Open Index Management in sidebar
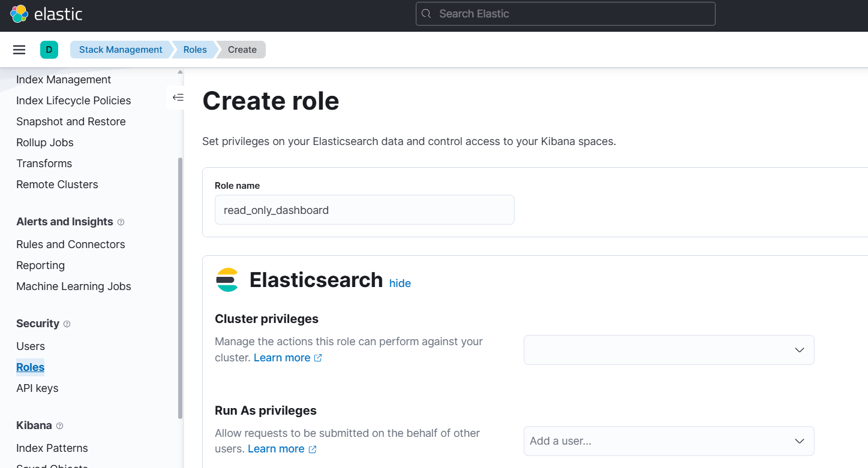The width and height of the screenshot is (868, 468). 64,80
